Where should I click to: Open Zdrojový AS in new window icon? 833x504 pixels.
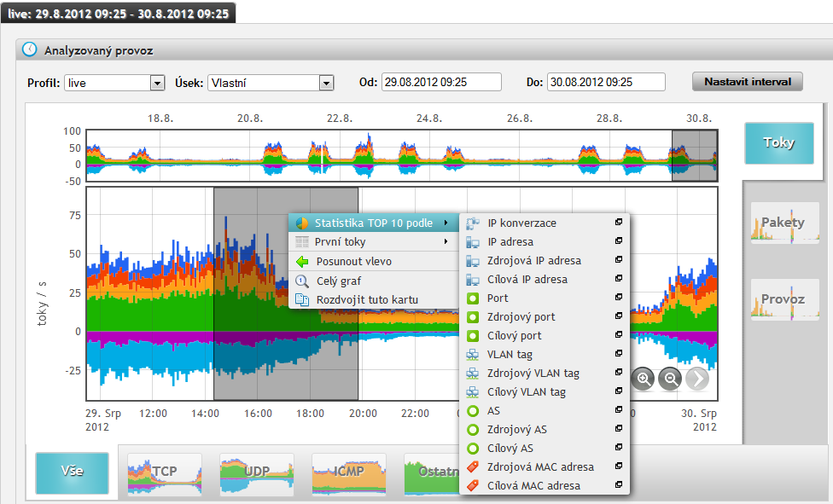click(619, 429)
